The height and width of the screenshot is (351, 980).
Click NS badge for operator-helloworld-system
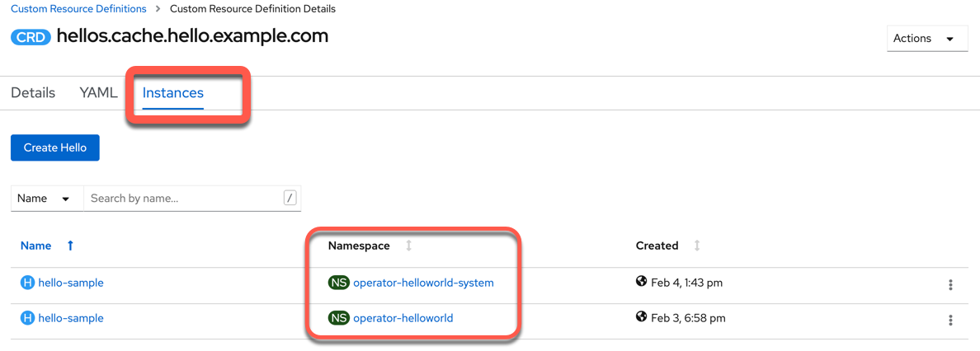coord(339,283)
